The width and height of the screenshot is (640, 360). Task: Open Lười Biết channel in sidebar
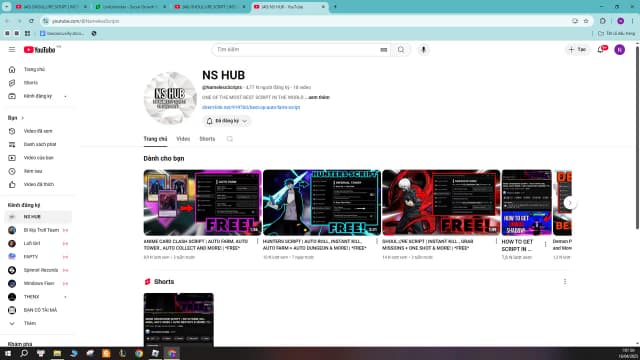coord(39,243)
